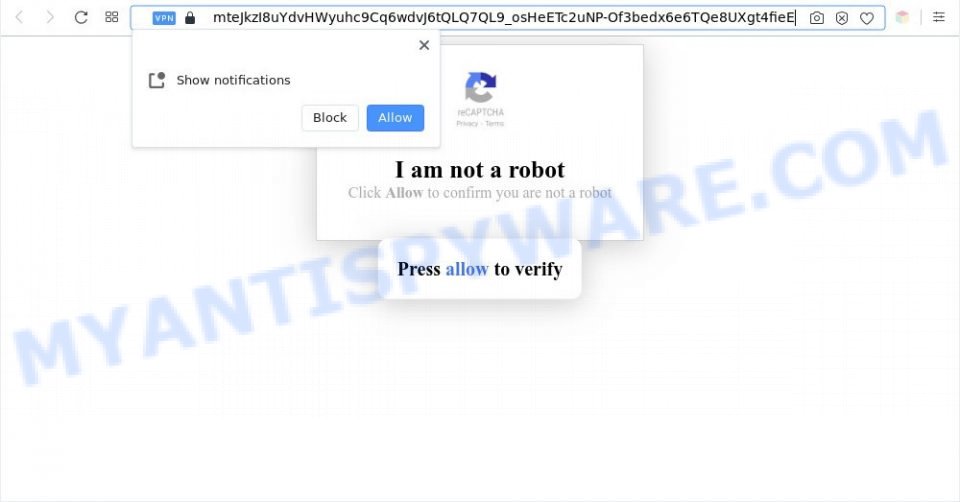Reload the current page
960x502 pixels.
[81, 17]
